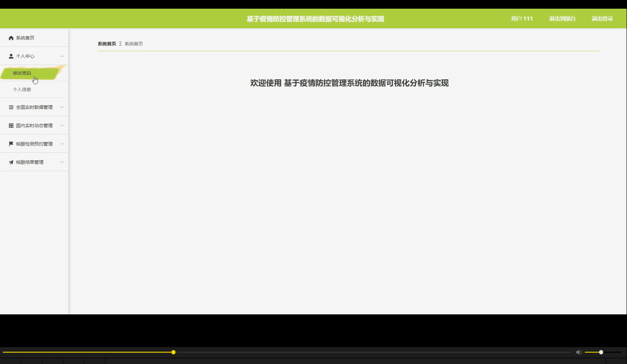
Task: Click 退出到前台 in the header
Action: (562, 19)
